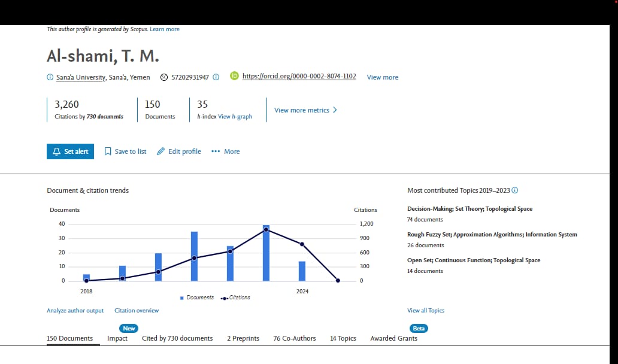Click the pencil icon for Edit profile
This screenshot has height=364, width=618.
(x=160, y=151)
